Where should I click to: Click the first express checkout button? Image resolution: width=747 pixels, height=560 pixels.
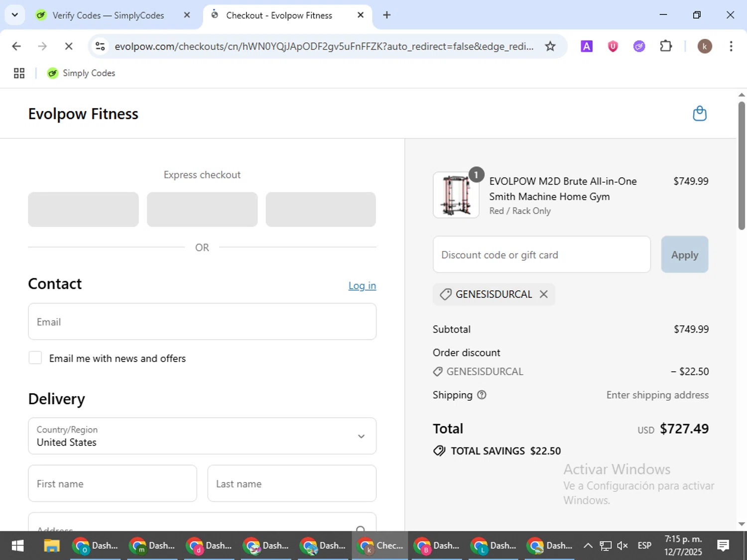click(83, 210)
